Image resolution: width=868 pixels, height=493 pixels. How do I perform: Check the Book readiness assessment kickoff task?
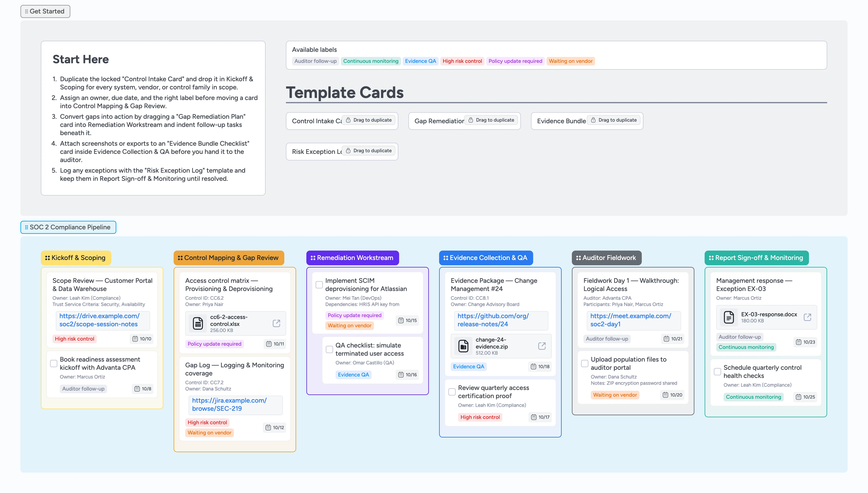[54, 363]
